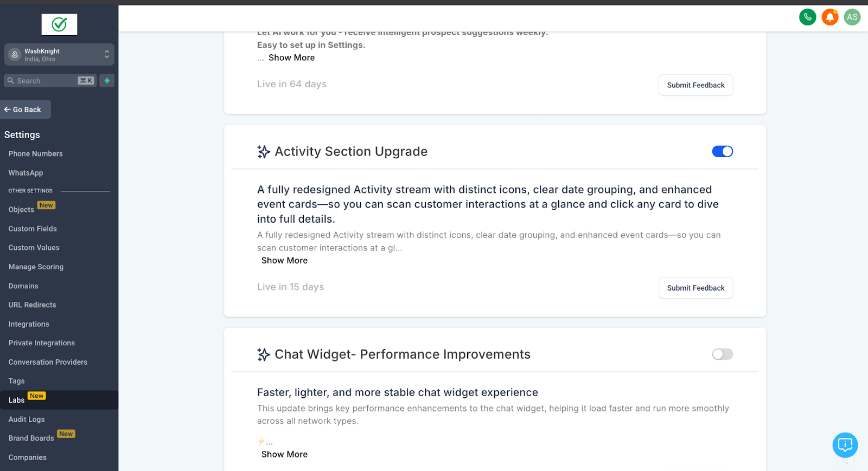The image size is (868, 471).
Task: Click the Go Back button
Action: (x=25, y=109)
